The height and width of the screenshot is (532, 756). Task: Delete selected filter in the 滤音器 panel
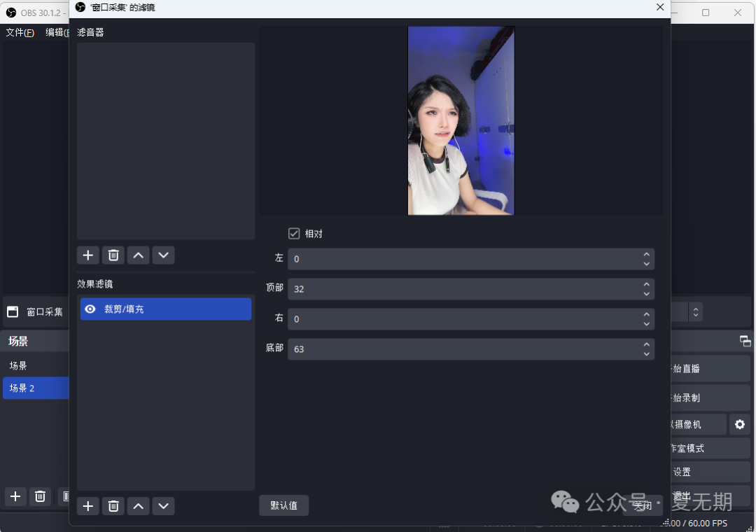pos(113,255)
